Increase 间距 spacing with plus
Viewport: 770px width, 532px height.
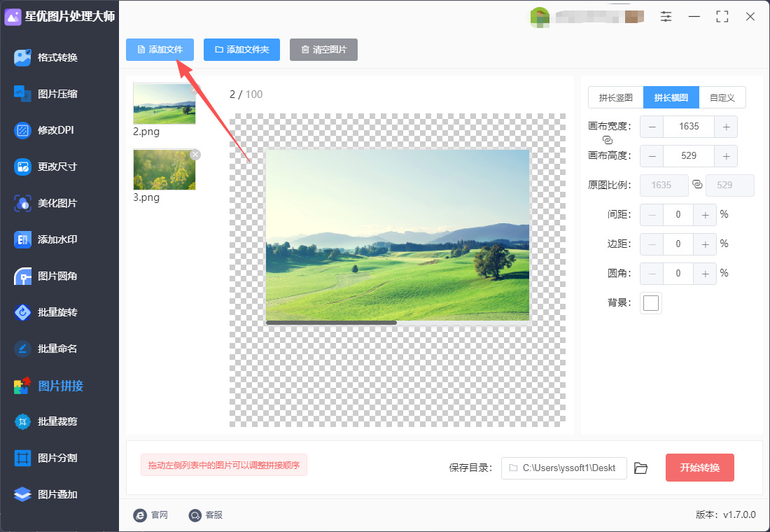705,215
